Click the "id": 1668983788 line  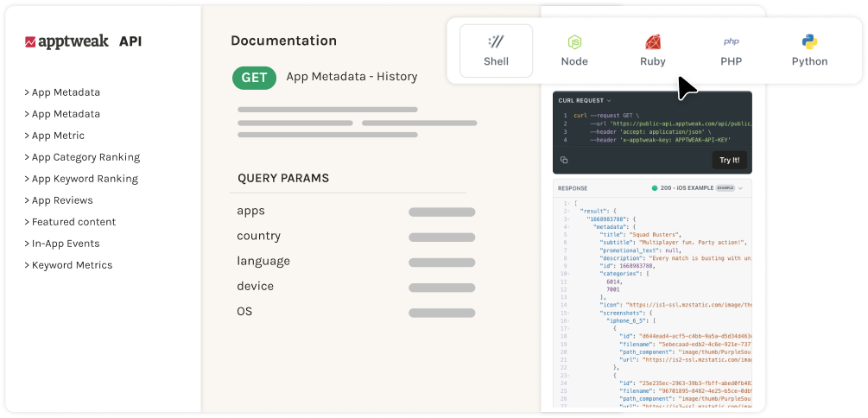point(628,266)
